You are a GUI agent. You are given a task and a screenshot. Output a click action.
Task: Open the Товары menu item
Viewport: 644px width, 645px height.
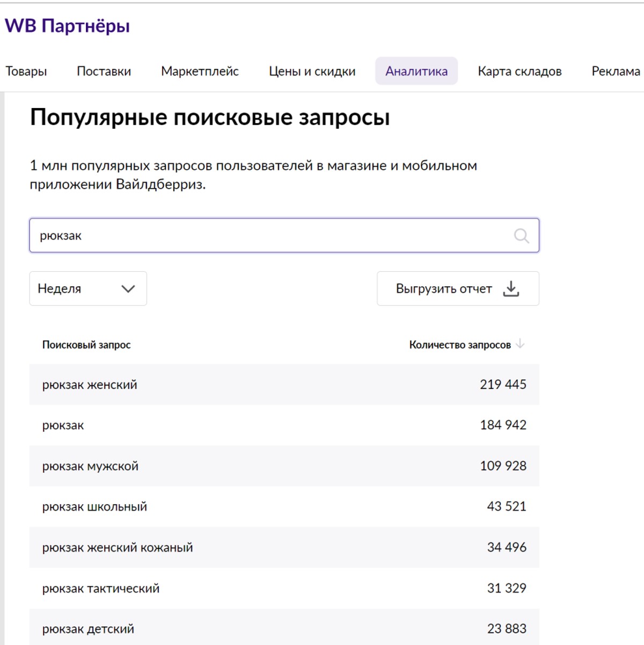tap(26, 71)
